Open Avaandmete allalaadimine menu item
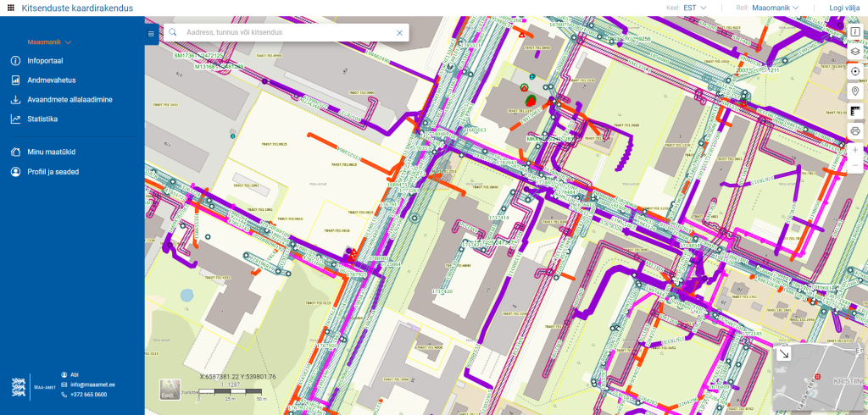868x415 pixels. pos(70,100)
